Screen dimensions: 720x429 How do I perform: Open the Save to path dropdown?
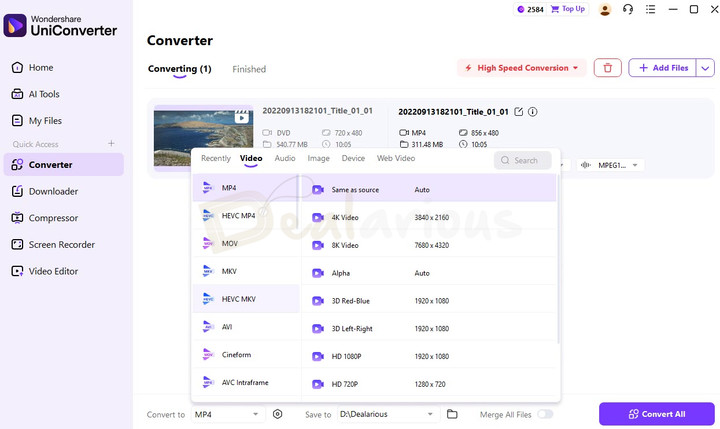pos(387,414)
